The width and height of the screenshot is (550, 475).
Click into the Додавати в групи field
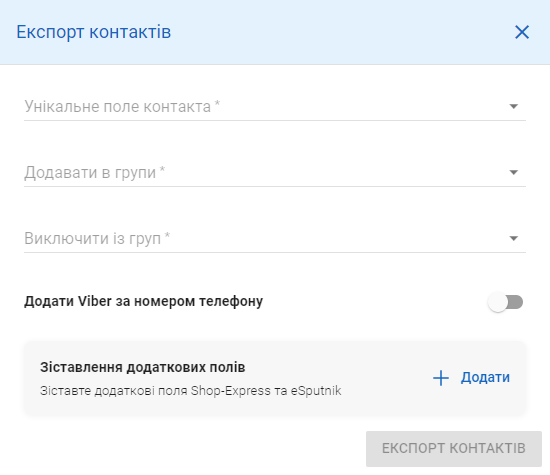coord(275,172)
